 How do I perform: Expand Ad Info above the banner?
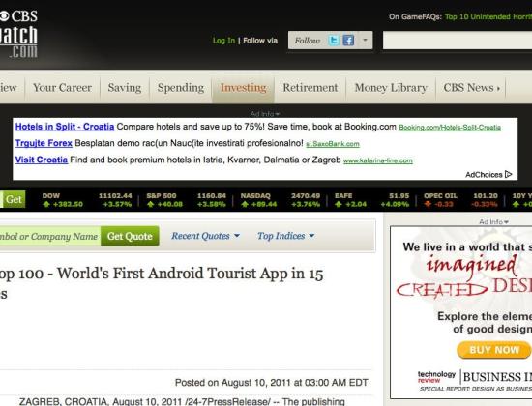click(265, 114)
